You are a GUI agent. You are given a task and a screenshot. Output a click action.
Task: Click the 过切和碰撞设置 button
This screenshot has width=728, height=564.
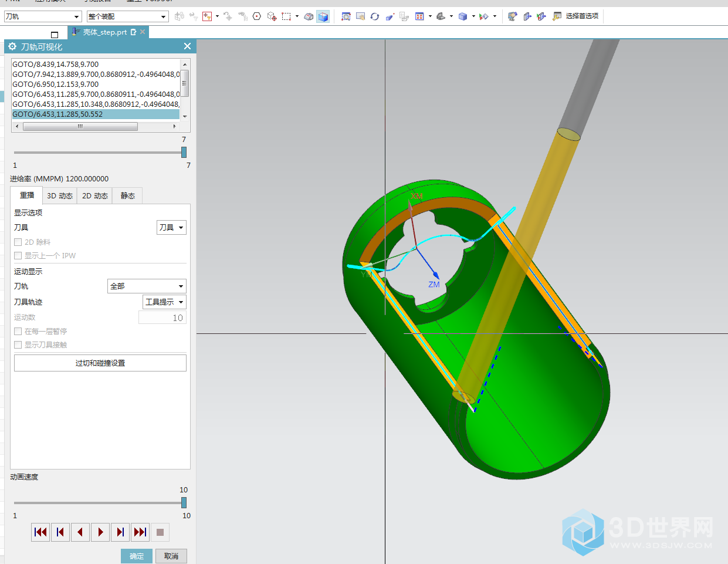(100, 363)
